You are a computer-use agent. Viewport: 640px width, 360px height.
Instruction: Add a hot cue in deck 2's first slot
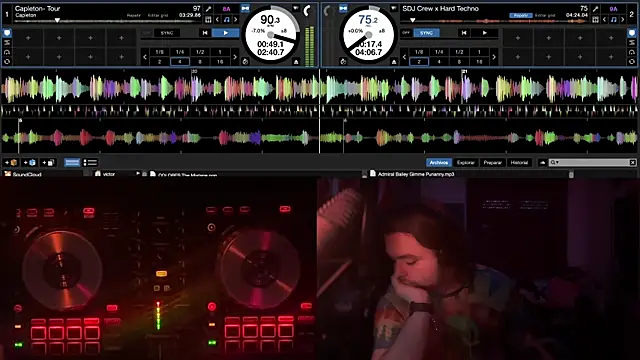[x=518, y=38]
